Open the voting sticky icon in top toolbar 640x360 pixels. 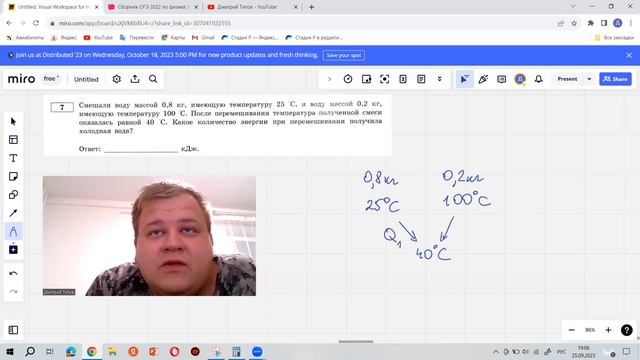click(366, 79)
